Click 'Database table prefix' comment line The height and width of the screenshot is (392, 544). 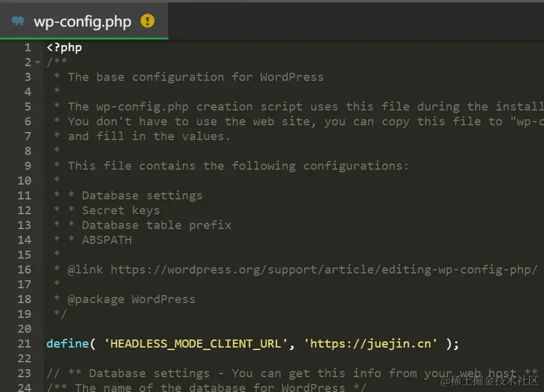coord(156,225)
